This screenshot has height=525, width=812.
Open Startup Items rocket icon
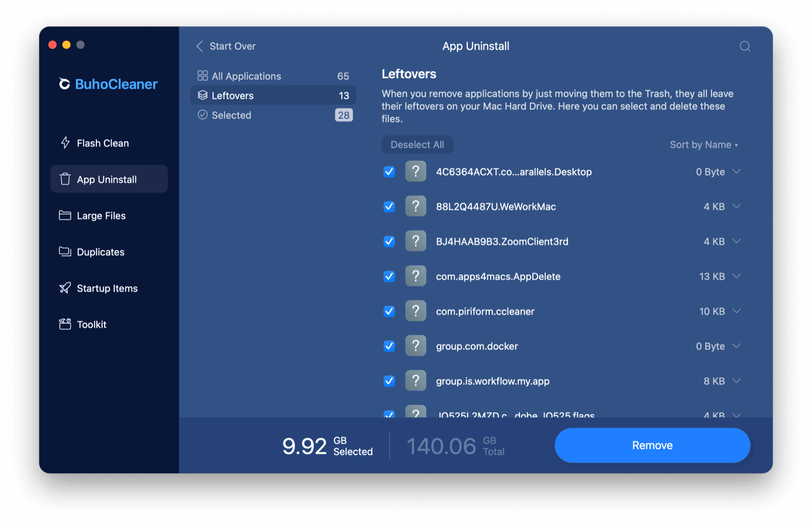64,288
